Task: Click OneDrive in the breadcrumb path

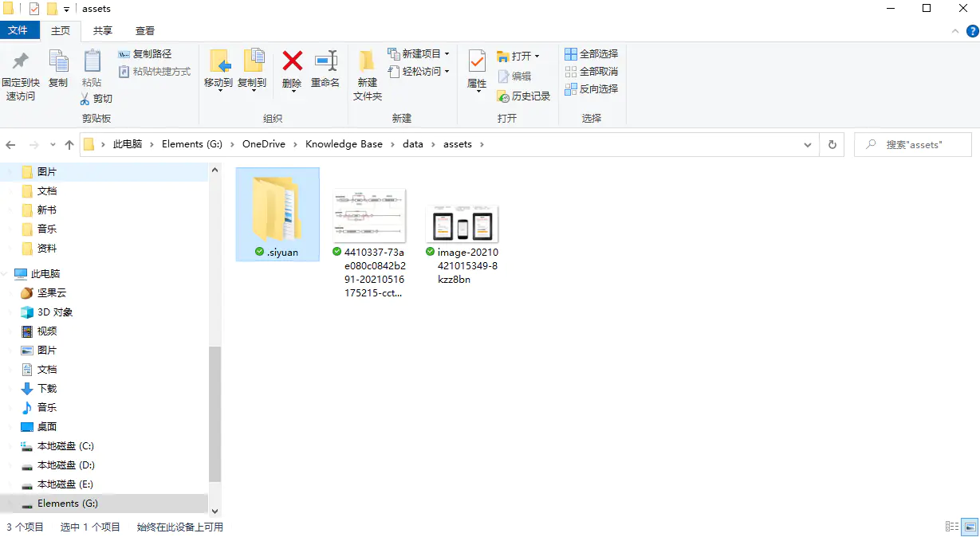Action: click(263, 144)
